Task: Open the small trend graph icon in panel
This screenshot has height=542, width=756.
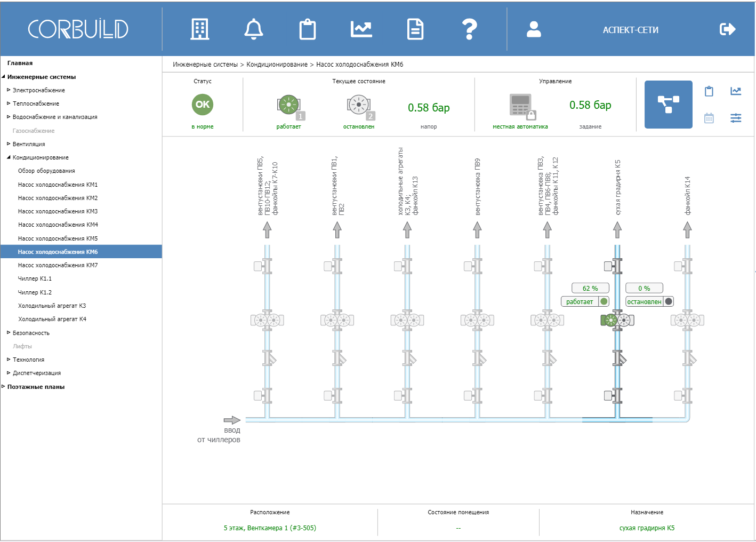Action: click(x=736, y=91)
